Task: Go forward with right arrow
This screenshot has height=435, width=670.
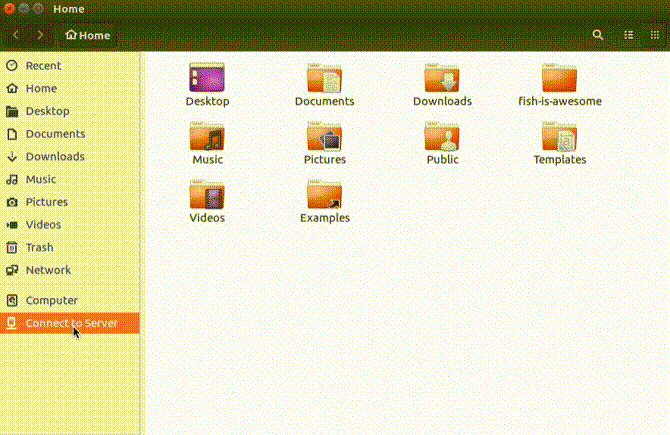Action: (40, 35)
